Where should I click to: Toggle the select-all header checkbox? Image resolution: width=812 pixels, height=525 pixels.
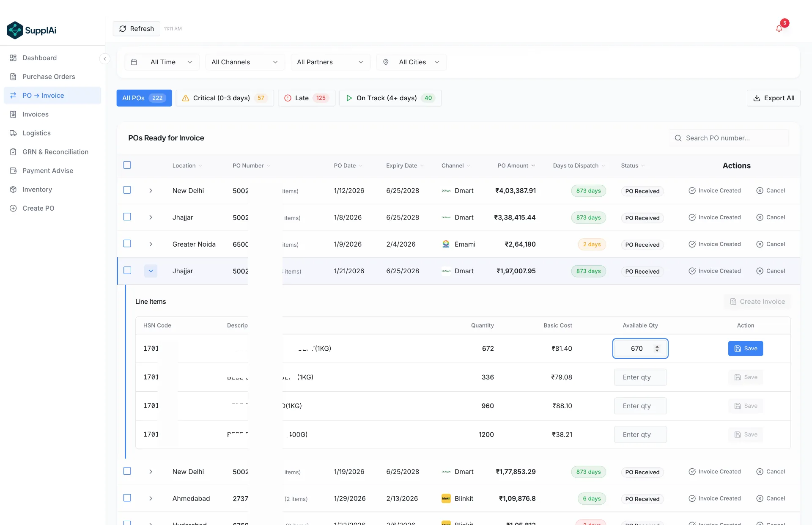click(127, 165)
